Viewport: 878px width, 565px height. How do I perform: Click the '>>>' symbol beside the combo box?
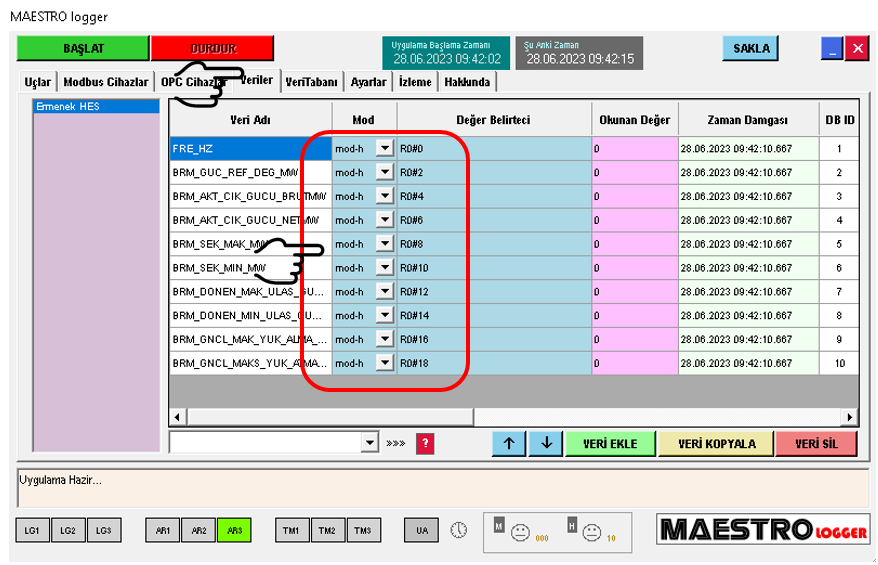tap(396, 443)
